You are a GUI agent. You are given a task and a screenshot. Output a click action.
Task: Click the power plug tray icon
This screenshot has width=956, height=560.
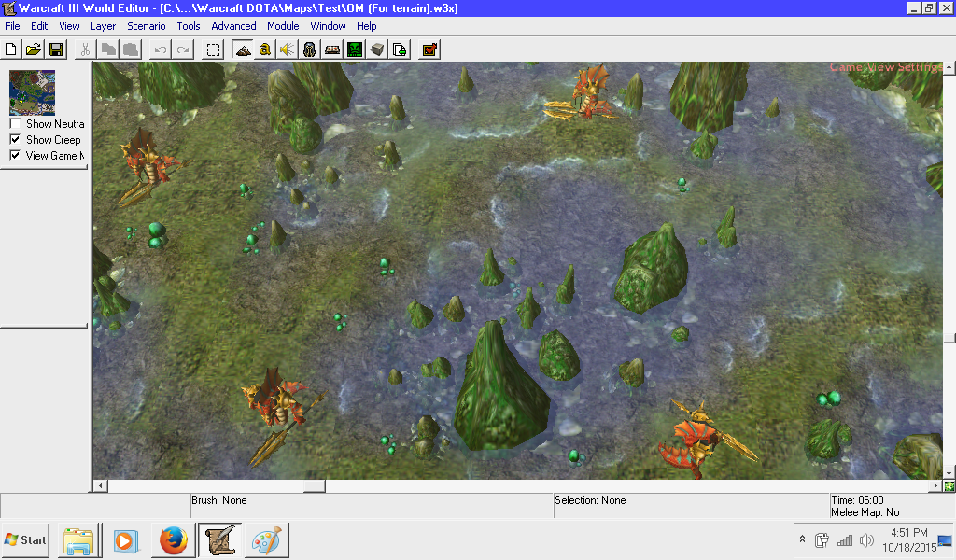pos(822,539)
